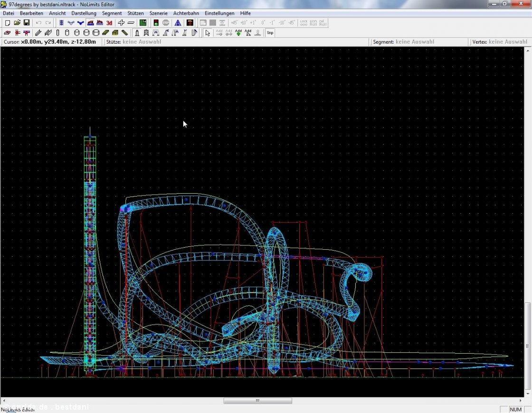This screenshot has height=413, width=532.
Task: Open the Szenerie menu
Action: point(159,13)
